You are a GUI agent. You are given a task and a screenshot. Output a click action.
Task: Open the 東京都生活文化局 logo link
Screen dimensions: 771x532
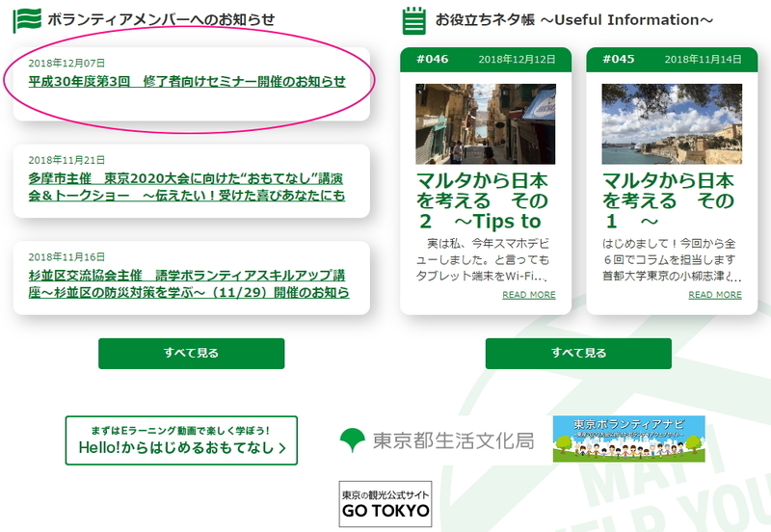(437, 440)
